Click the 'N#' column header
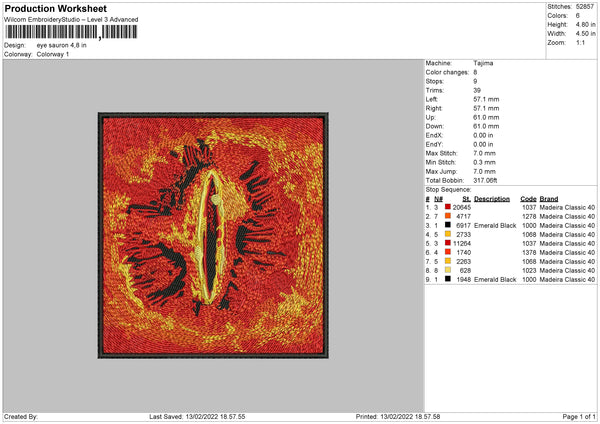The height and width of the screenshot is (424, 600). 439,199
